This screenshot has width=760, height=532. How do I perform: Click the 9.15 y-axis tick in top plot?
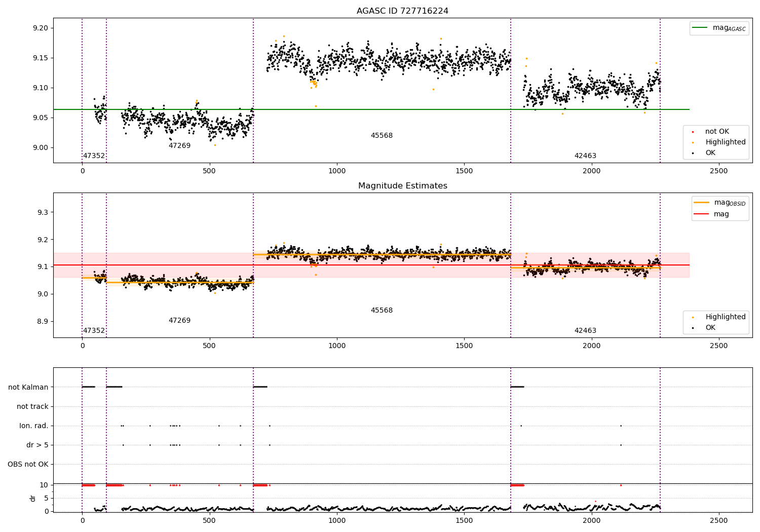pyautogui.click(x=40, y=58)
